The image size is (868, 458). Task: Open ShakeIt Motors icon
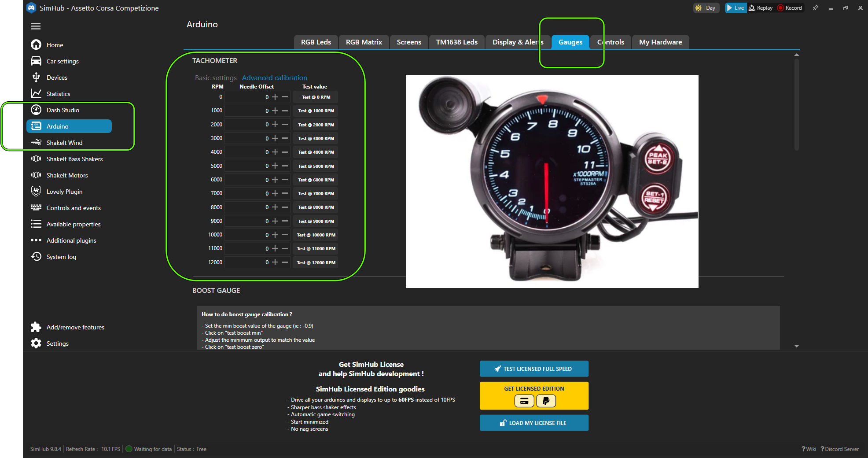pyautogui.click(x=36, y=175)
